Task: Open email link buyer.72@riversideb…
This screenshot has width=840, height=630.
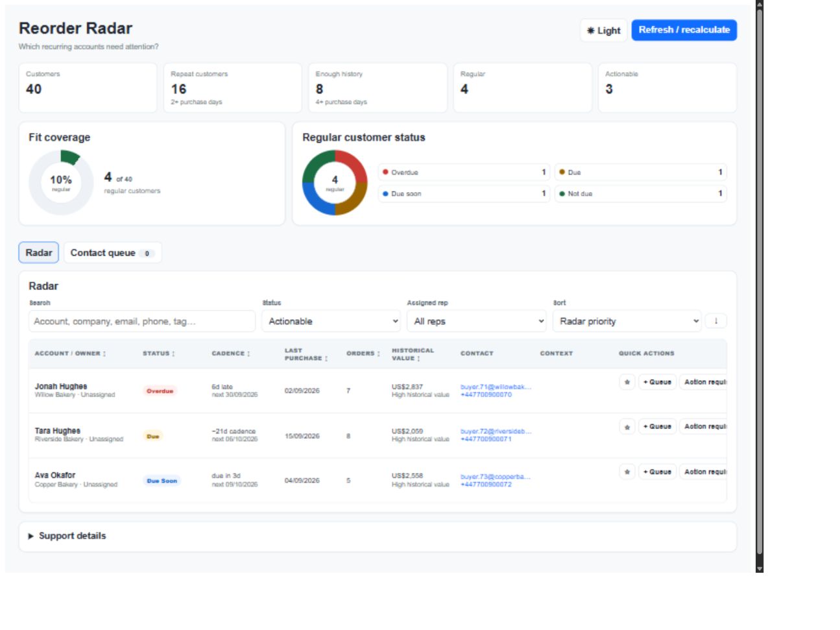Action: point(496,431)
